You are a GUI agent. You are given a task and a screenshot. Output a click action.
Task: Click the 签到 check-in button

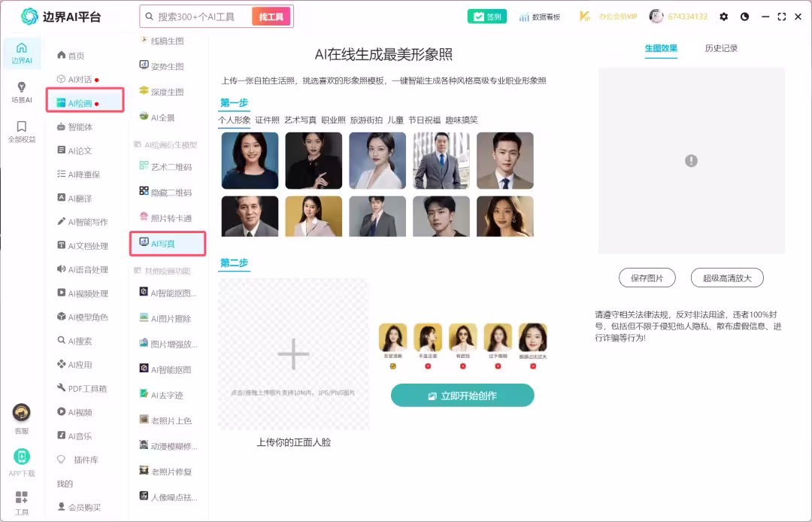486,17
